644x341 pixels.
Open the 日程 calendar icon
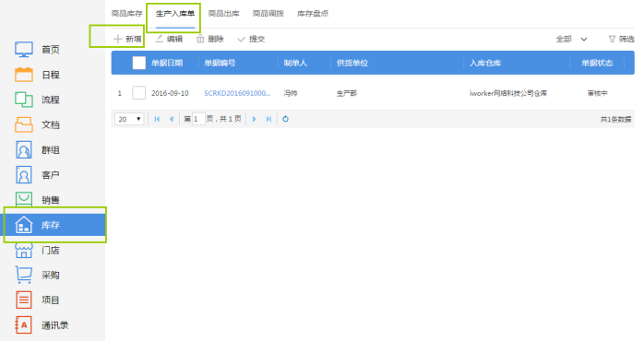24,75
